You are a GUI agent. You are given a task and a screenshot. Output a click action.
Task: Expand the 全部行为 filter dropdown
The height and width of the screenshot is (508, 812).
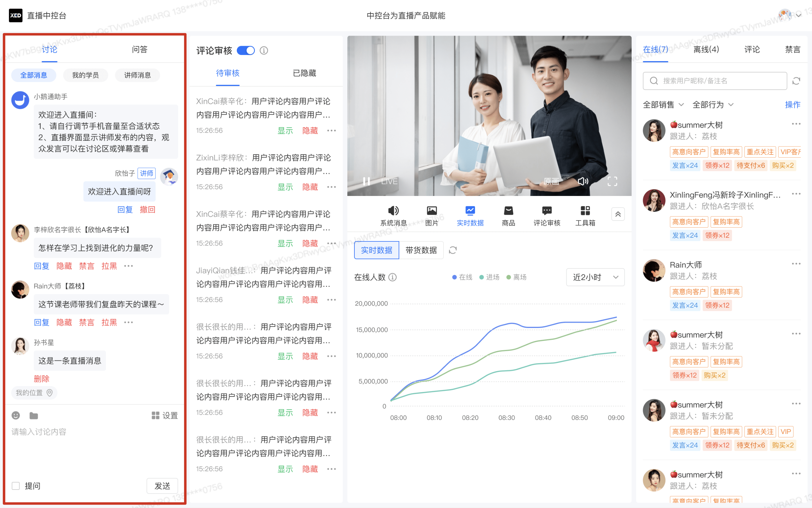tap(713, 105)
